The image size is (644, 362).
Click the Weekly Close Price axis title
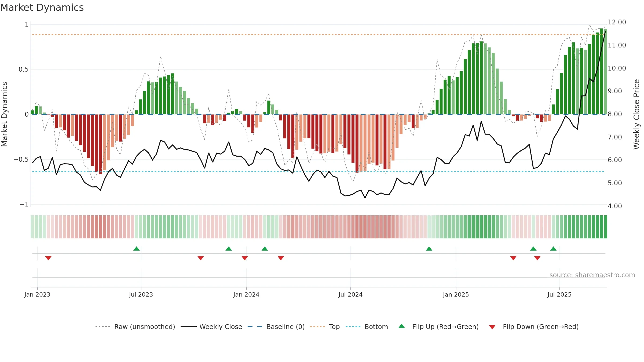(x=636, y=114)
